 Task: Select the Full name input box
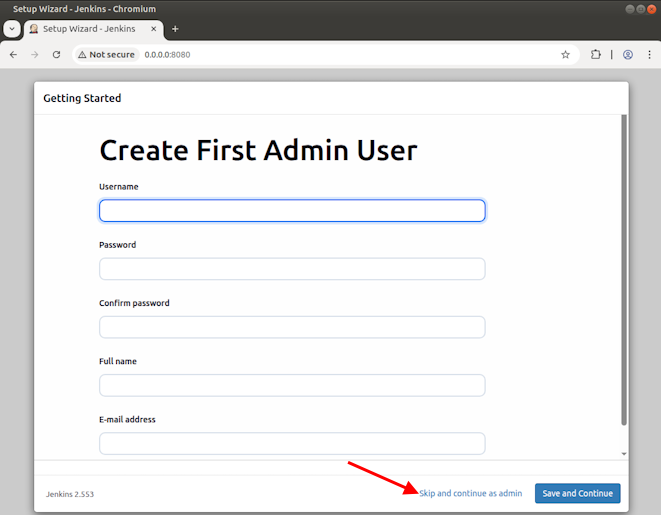pyautogui.click(x=292, y=385)
